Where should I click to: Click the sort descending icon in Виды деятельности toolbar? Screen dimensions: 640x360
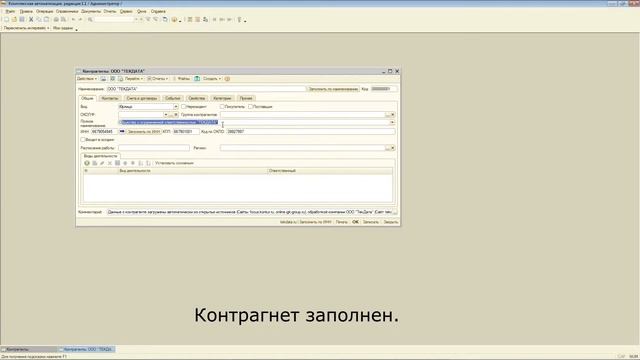[148, 163]
